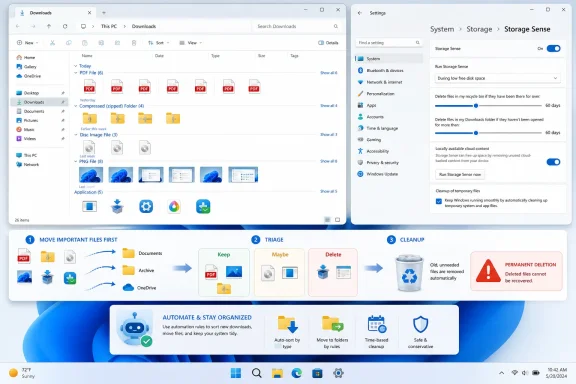Select the Downloads tab in File Explorer
Screen dimensions: 576x384
(x=55, y=13)
